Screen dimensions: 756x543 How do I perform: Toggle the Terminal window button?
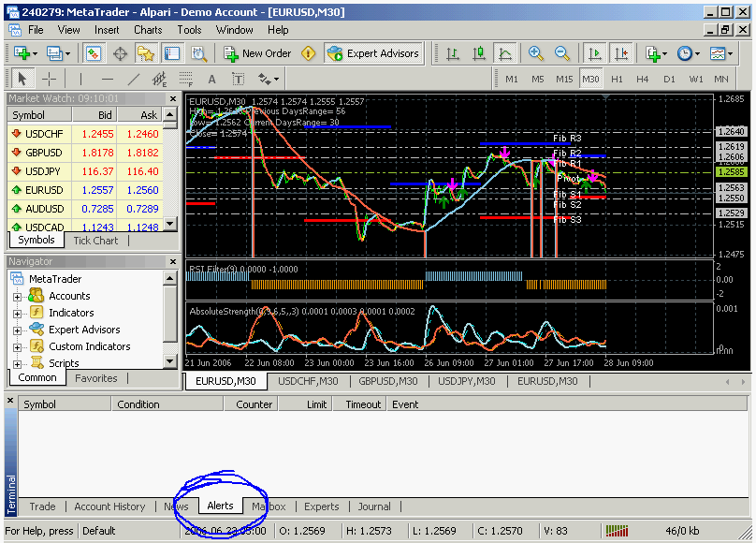[x=172, y=53]
